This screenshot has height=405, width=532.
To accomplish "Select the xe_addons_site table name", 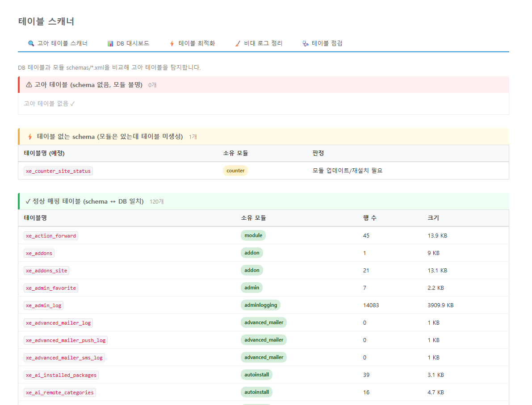I will tap(46, 271).
